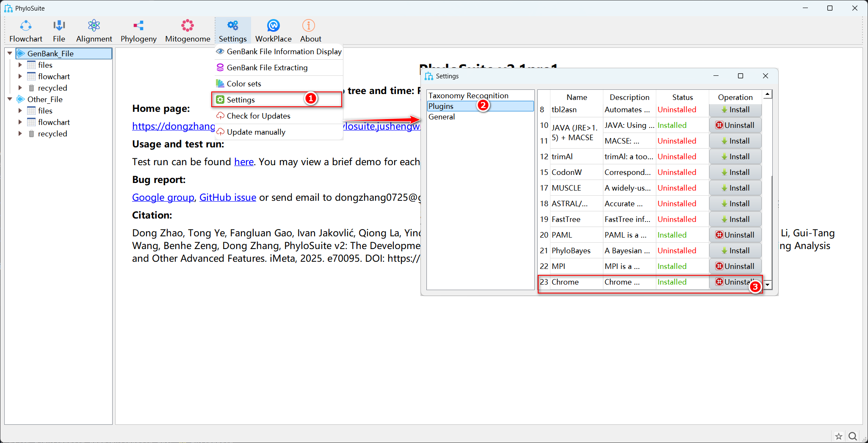Open the GitHub issue link
Image resolution: width=868 pixels, height=443 pixels.
point(228,197)
